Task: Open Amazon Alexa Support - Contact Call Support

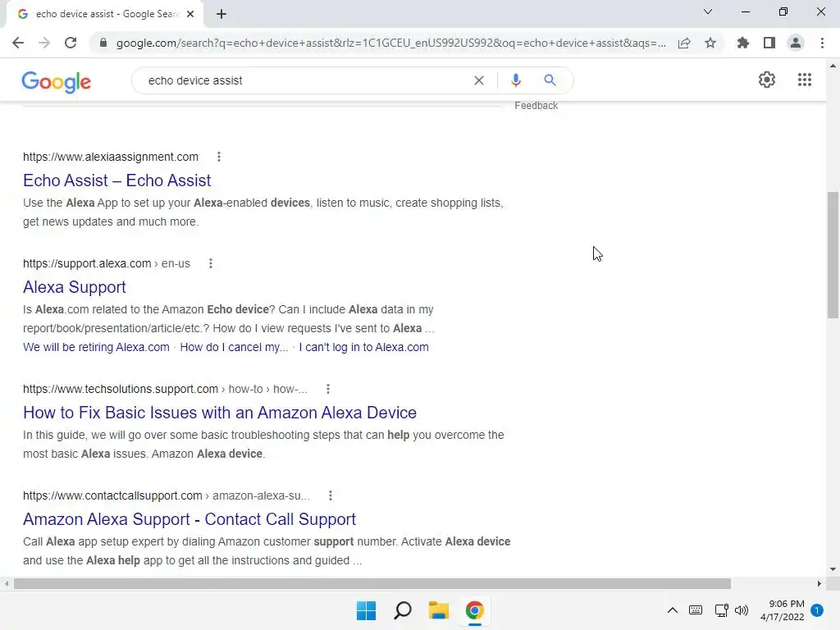Action: [189, 519]
